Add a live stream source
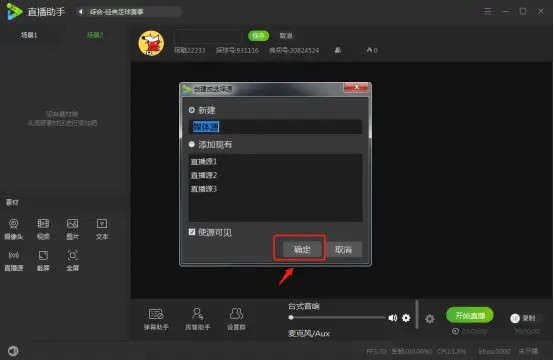554x361 pixels. click(13, 261)
